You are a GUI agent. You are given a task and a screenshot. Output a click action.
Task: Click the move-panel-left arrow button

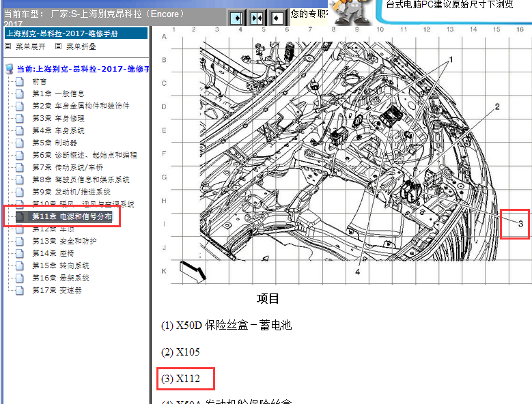(277, 18)
